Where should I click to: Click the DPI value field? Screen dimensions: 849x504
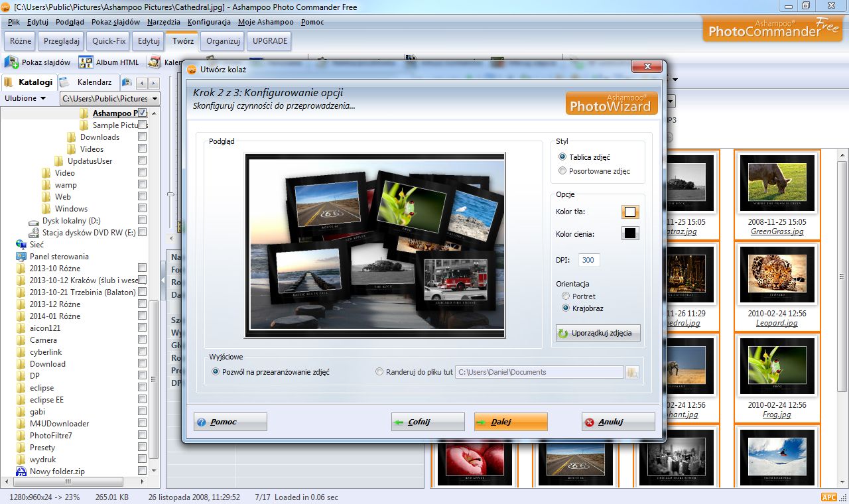point(589,260)
